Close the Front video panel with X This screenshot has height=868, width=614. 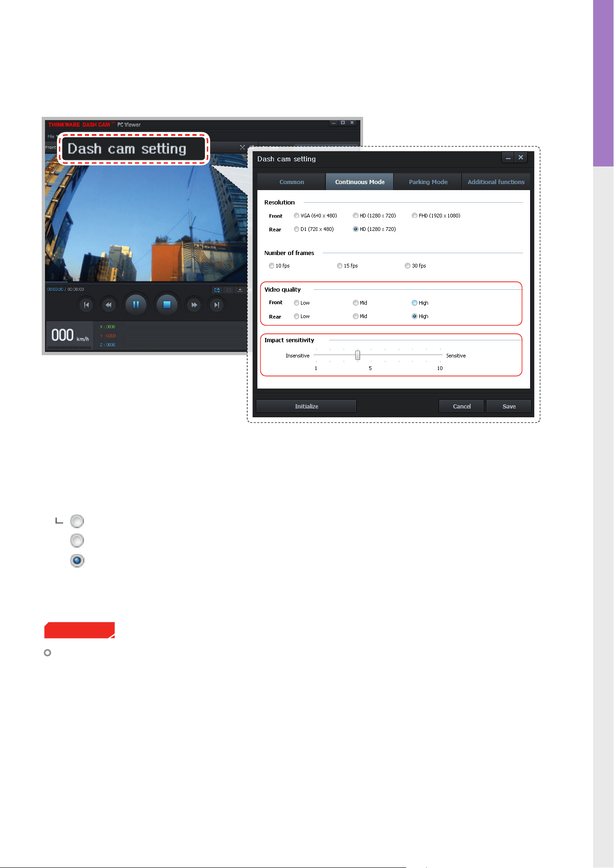pyautogui.click(x=242, y=147)
